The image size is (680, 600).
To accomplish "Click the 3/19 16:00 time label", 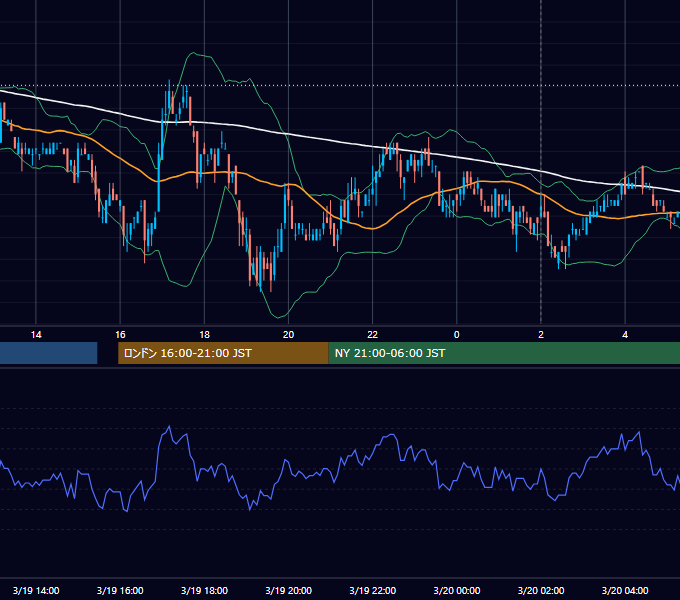I will pyautogui.click(x=120, y=590).
